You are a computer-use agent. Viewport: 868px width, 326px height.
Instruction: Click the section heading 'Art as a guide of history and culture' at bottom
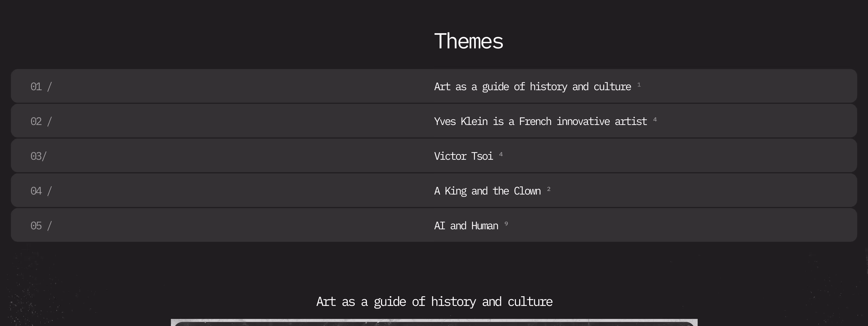click(434, 302)
